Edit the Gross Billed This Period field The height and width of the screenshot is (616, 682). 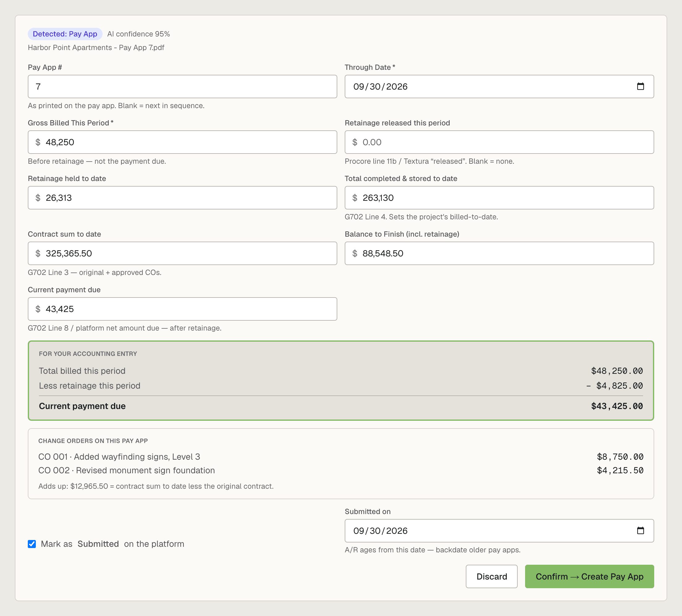coord(182,142)
